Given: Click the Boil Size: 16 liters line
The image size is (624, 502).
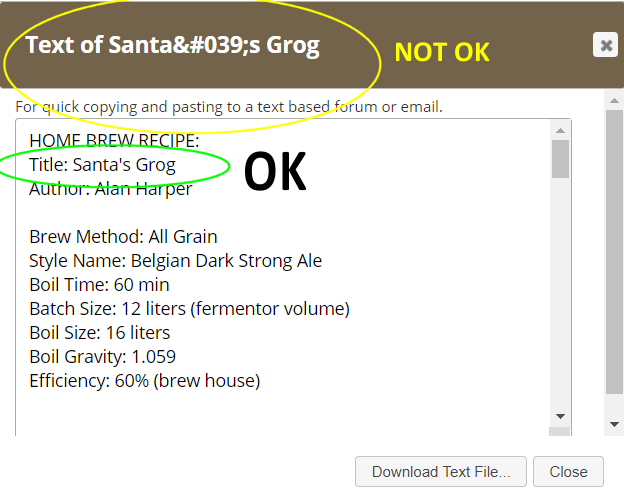Looking at the screenshot, I should pos(99,333).
